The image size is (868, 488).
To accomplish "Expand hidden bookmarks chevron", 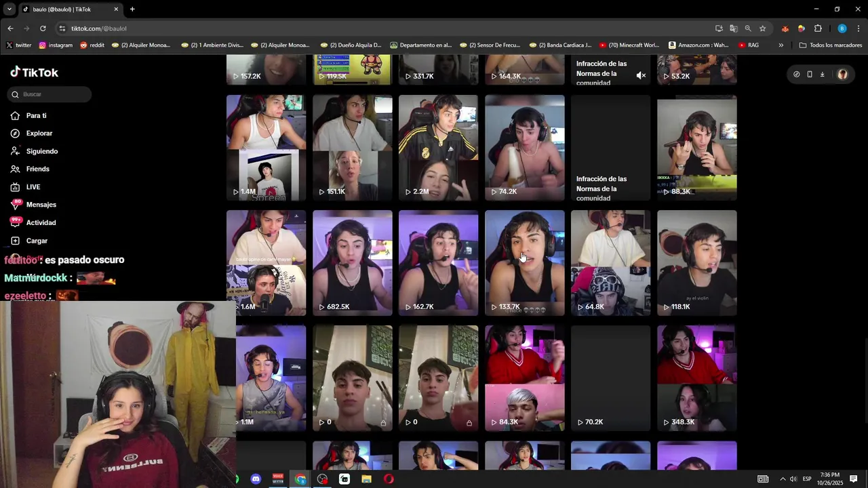I will point(781,45).
